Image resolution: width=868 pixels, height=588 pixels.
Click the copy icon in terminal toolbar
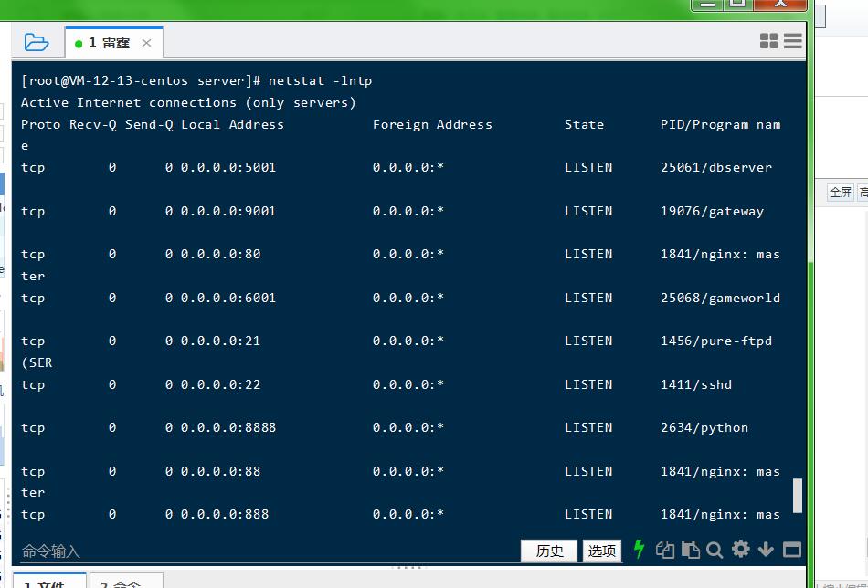[x=665, y=549]
